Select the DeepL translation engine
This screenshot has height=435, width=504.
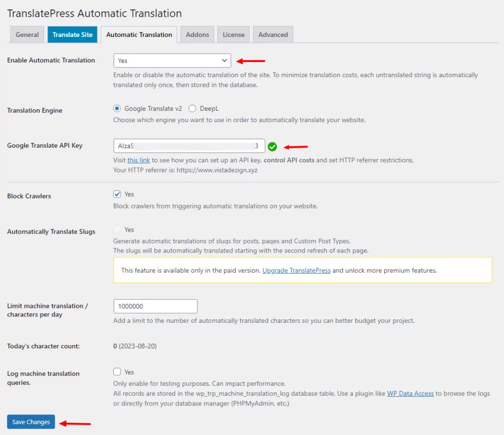click(x=192, y=109)
